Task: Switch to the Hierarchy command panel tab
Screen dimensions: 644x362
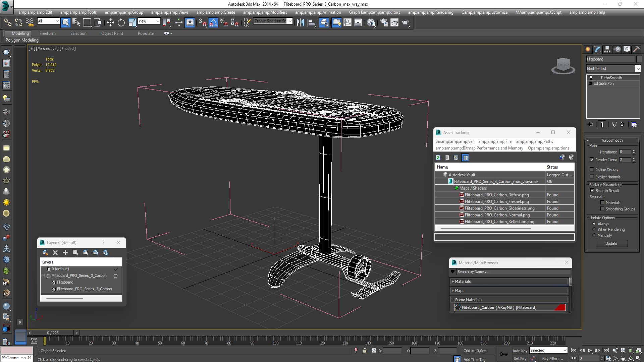Action: (x=607, y=49)
